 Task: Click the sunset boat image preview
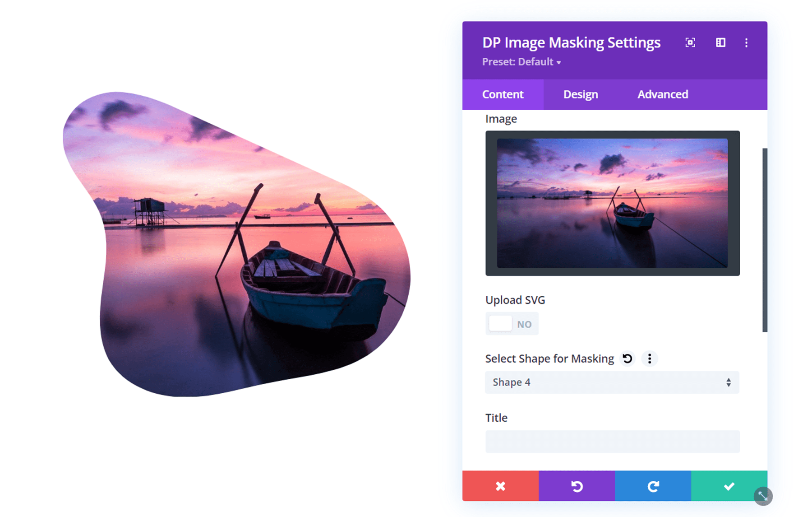coord(612,202)
